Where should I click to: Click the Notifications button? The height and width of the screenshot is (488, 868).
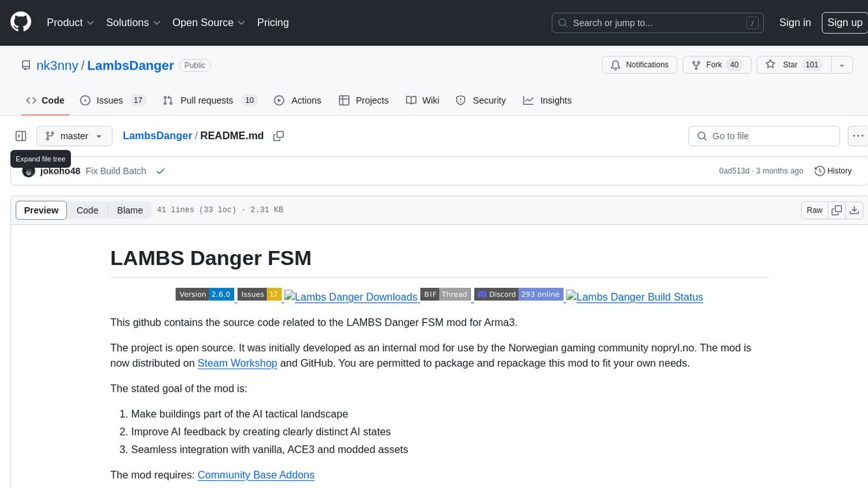click(x=640, y=65)
